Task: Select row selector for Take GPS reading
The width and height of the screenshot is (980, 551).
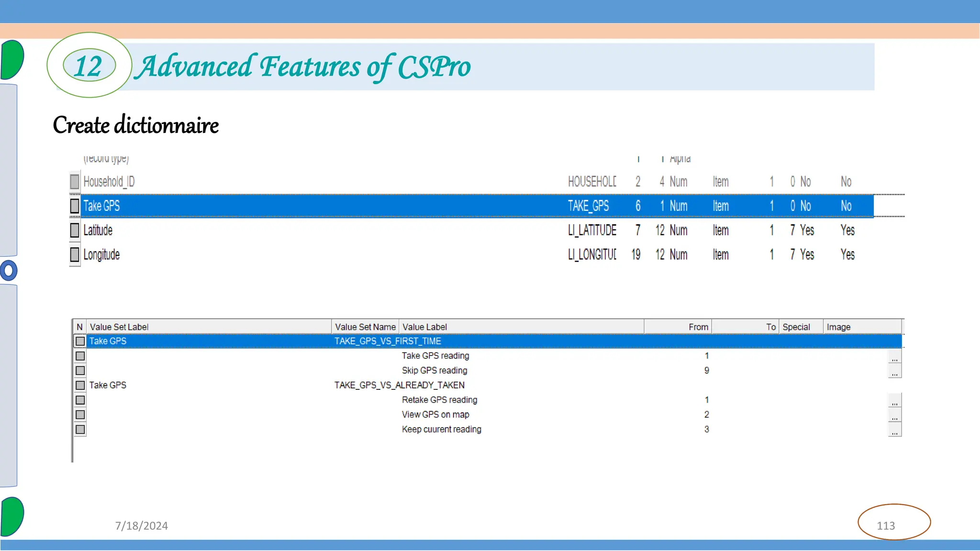Action: point(80,356)
